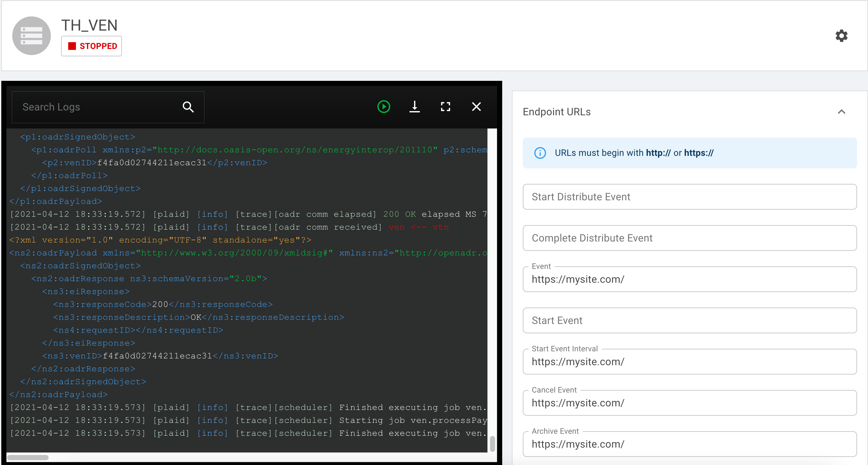The width and height of the screenshot is (868, 465).
Task: Click the Cancel Event URL field
Action: (x=689, y=403)
